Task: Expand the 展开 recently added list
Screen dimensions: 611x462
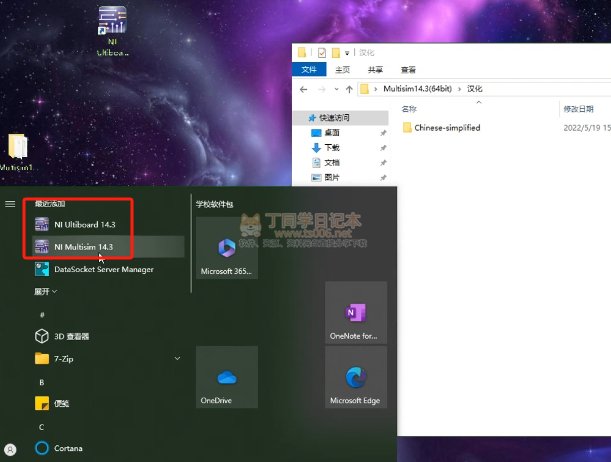Action: tap(46, 291)
